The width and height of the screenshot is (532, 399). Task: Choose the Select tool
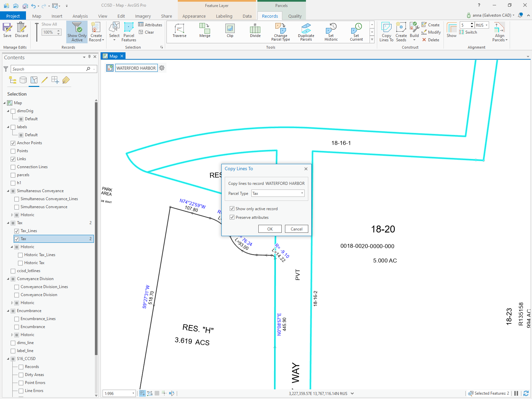[114, 32]
